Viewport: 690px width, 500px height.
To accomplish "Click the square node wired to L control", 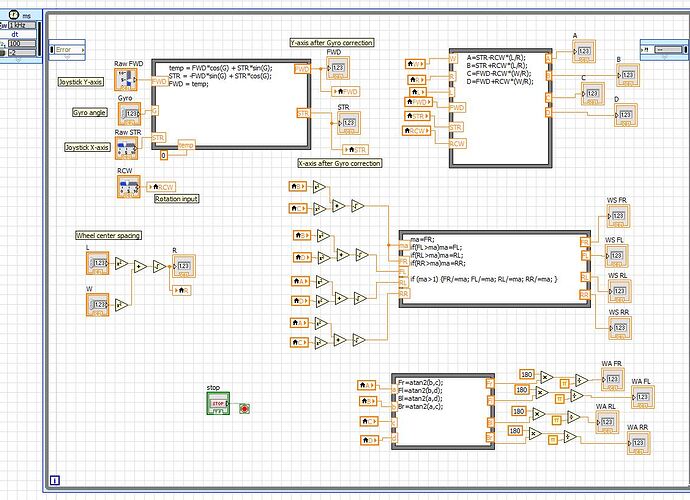I will [x=121, y=264].
